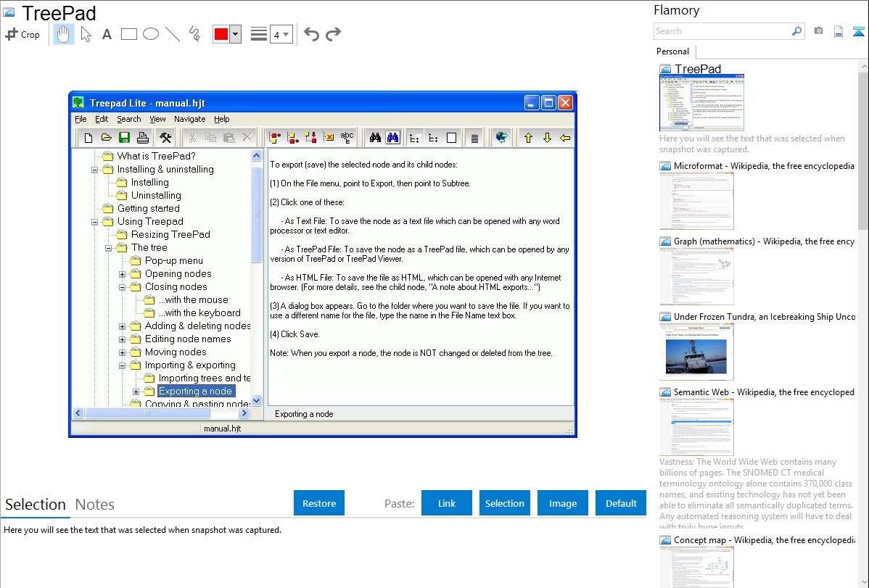The image size is (869, 588).
Task: Activate the hand pan tool
Action: [63, 34]
